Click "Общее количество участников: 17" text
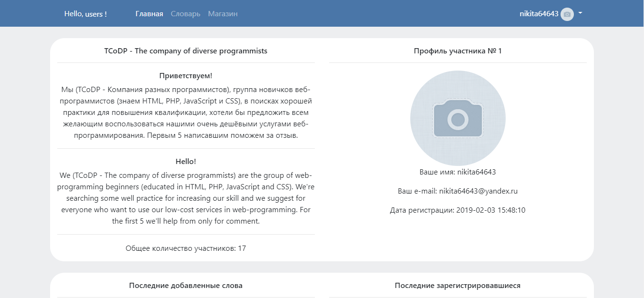Image resolution: width=644 pixels, height=298 pixels. (x=186, y=248)
